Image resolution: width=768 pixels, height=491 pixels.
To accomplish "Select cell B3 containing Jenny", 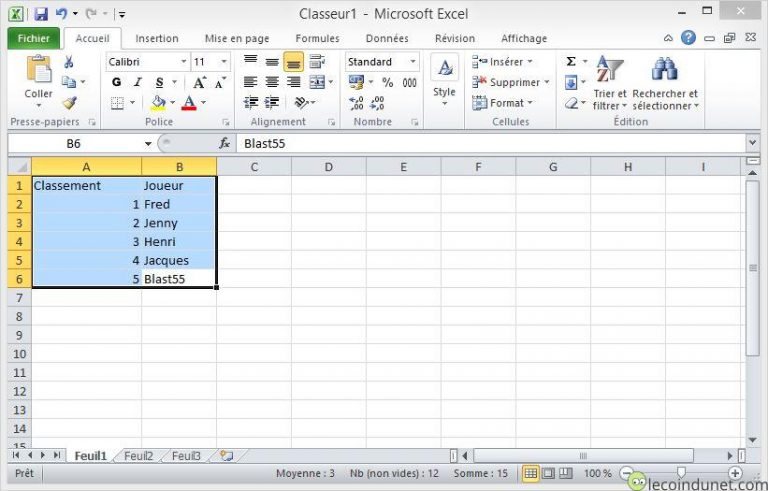I will tap(178, 223).
